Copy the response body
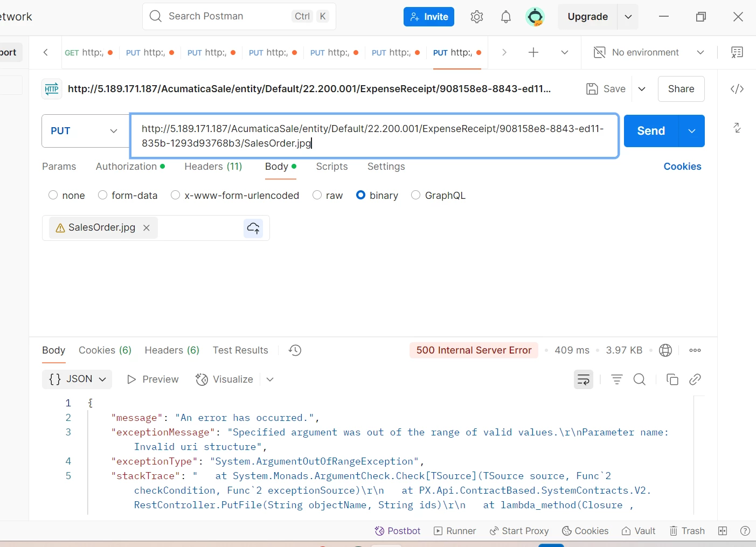 [672, 379]
